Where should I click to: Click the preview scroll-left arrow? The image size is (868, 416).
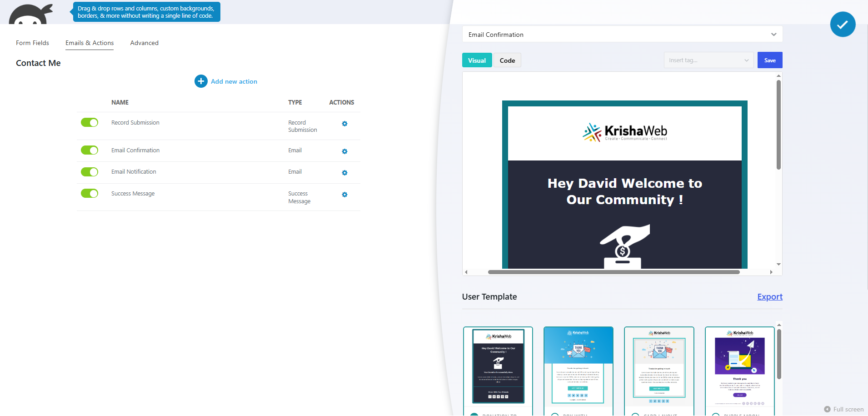(x=466, y=272)
